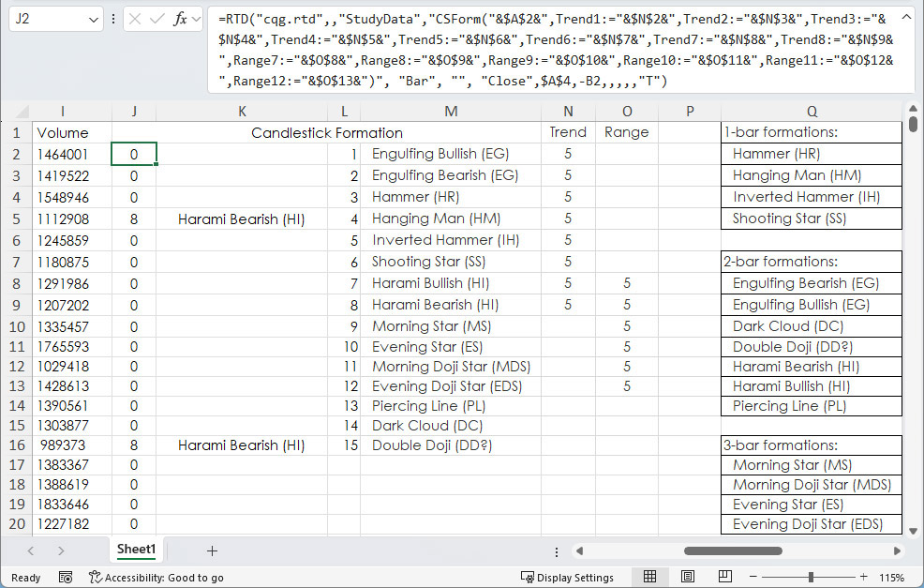Screen dimensions: 924x588
Task: Click the macro recording icon in status bar
Action: [66, 578]
